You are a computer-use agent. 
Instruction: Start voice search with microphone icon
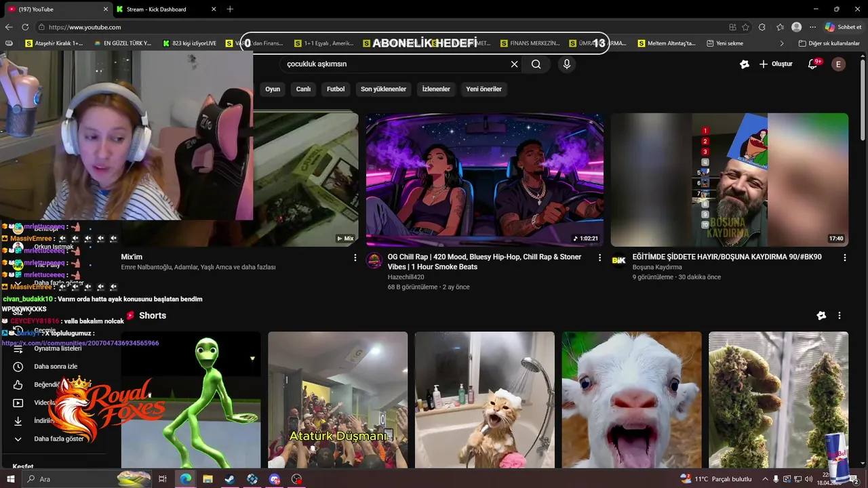coord(567,64)
